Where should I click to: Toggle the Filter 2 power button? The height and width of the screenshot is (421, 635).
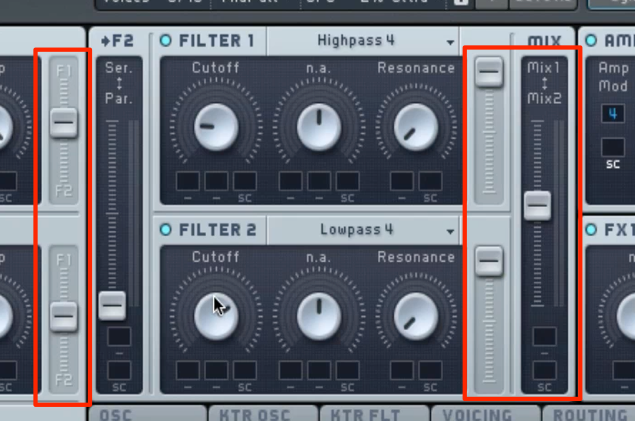pyautogui.click(x=166, y=230)
